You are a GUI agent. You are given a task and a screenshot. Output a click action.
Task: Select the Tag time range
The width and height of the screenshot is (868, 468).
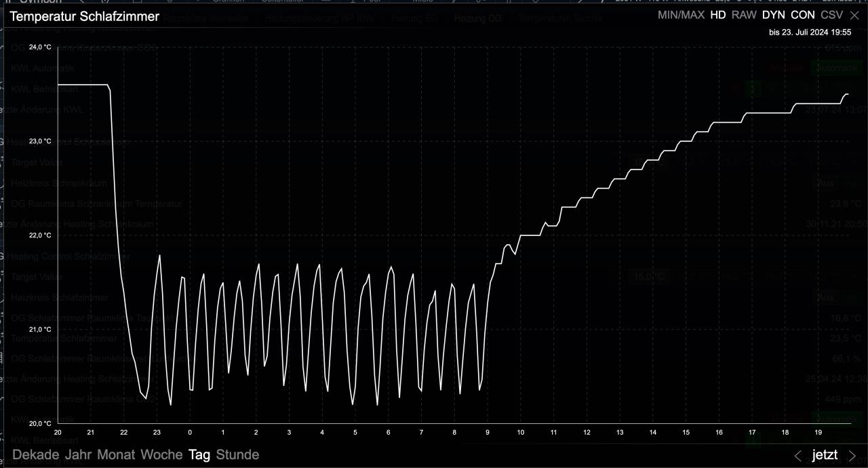click(199, 454)
